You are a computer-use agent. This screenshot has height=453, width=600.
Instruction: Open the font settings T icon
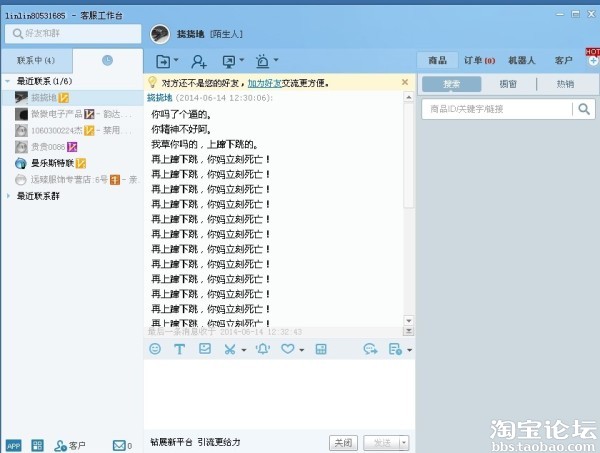[179, 349]
